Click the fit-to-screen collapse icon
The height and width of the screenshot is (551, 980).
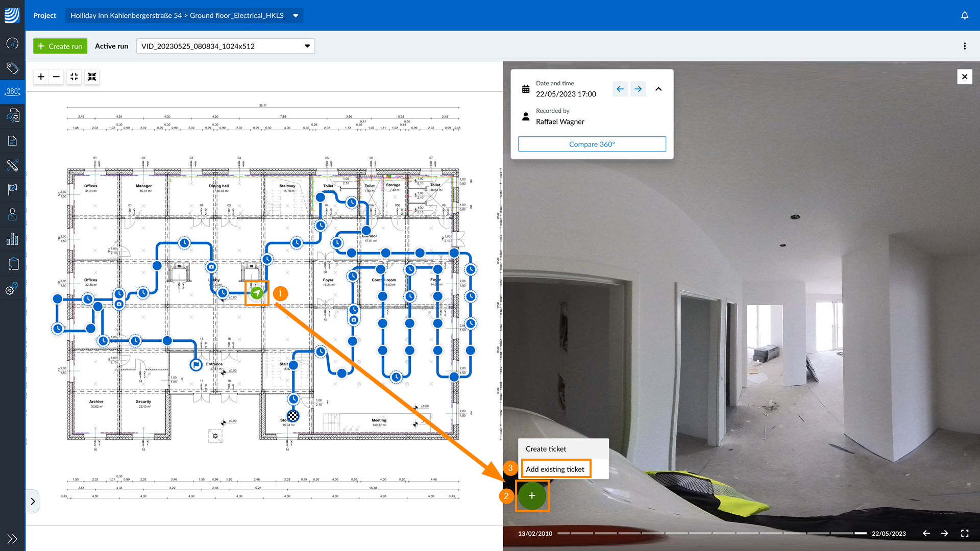click(74, 77)
